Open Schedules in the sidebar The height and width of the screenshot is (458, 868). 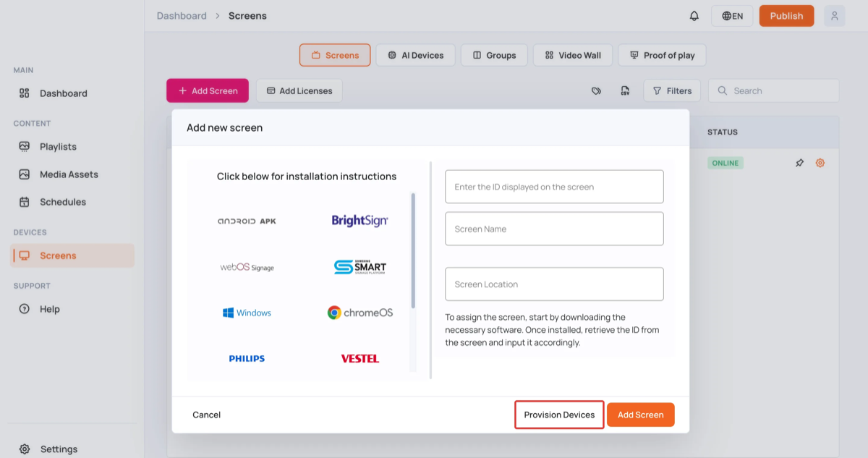(x=72, y=202)
